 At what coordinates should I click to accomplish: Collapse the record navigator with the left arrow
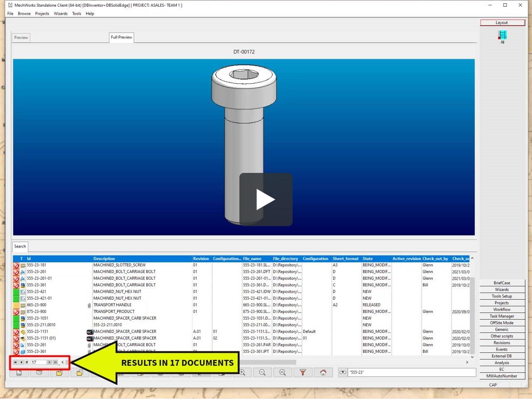pyautogui.click(x=62, y=362)
